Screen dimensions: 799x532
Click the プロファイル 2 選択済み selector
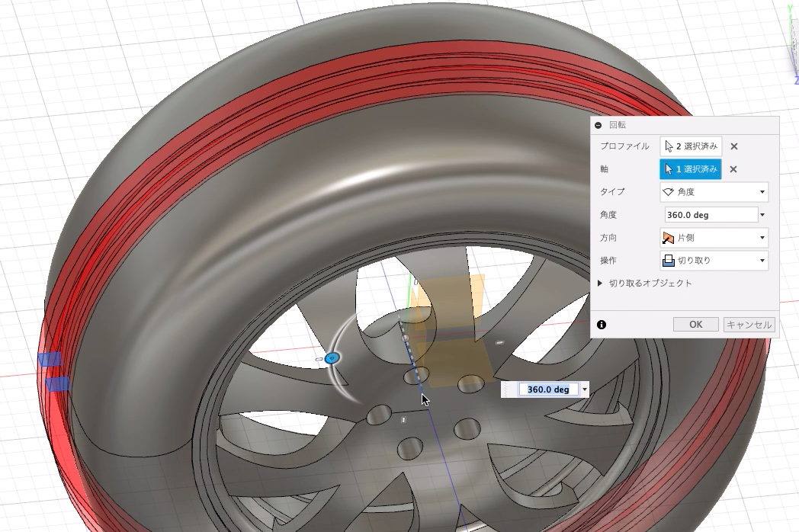[691, 146]
